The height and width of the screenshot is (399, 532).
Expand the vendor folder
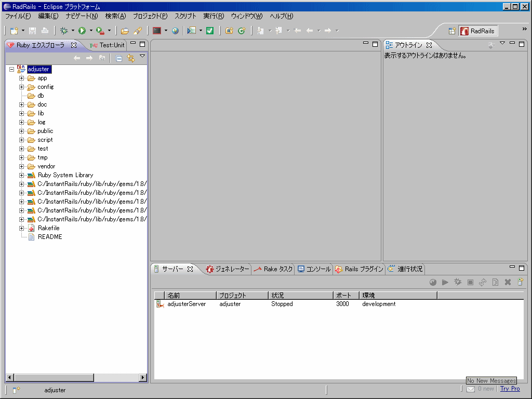pos(21,166)
